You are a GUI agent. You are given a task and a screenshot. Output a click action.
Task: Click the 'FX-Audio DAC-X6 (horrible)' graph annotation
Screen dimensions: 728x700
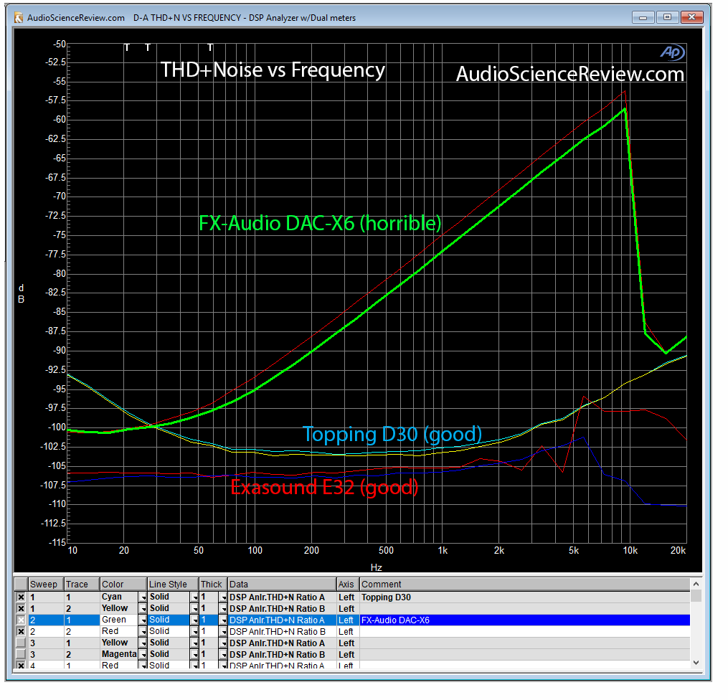pyautogui.click(x=320, y=224)
